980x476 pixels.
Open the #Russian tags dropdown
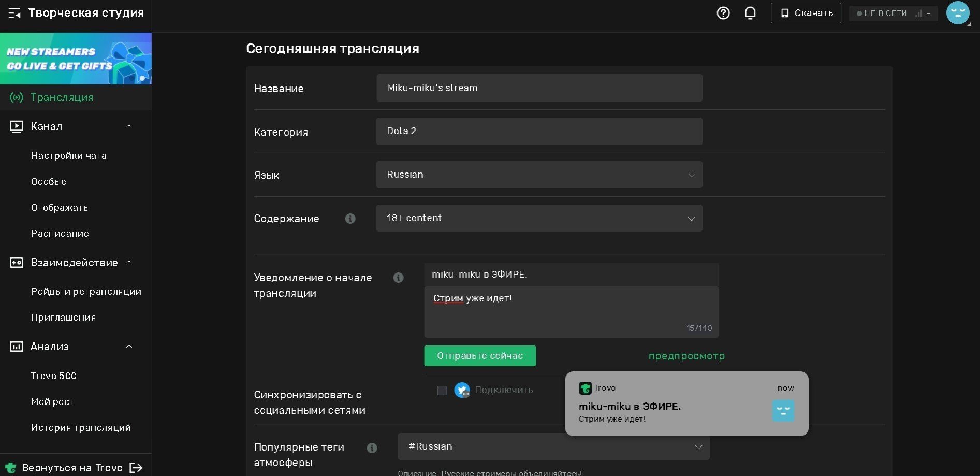(x=553, y=446)
